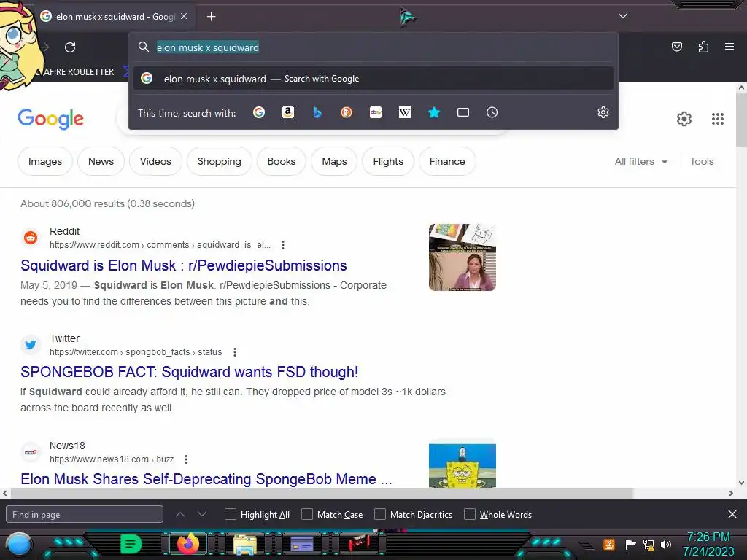747x560 pixels.
Task: Open more options for the News18 result
Action: (186, 459)
